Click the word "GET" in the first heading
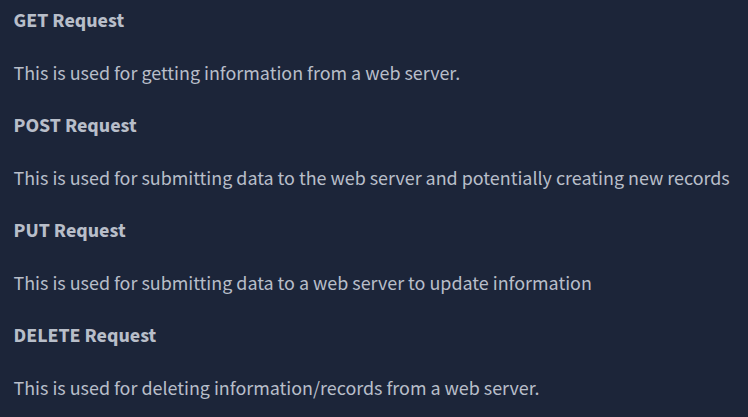This screenshot has width=748, height=417. [x=31, y=21]
